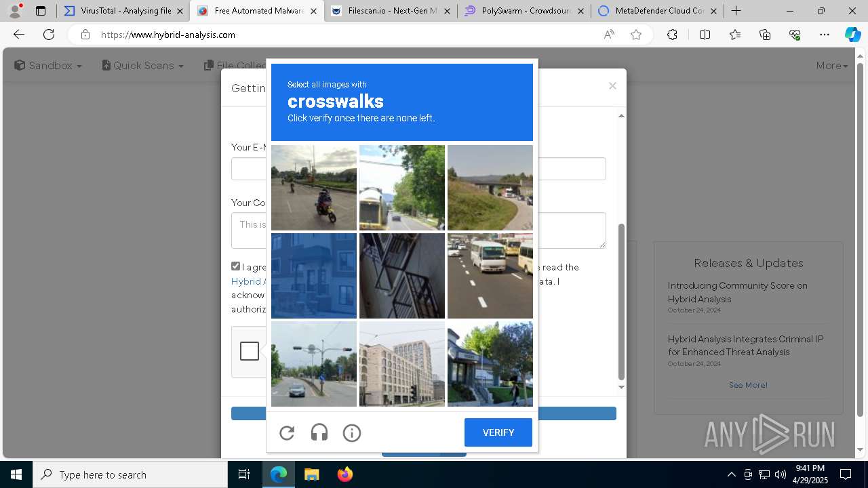Open File Explorer from the taskbar
Image resolution: width=868 pixels, height=488 pixels.
311,474
